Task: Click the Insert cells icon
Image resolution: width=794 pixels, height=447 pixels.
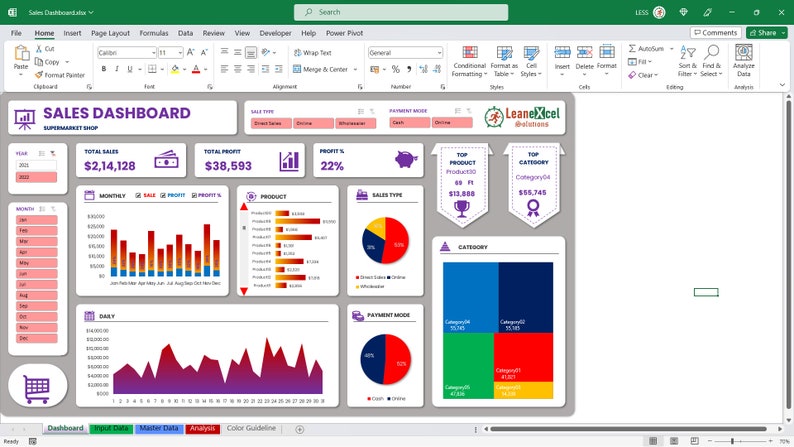Action: pyautogui.click(x=562, y=52)
